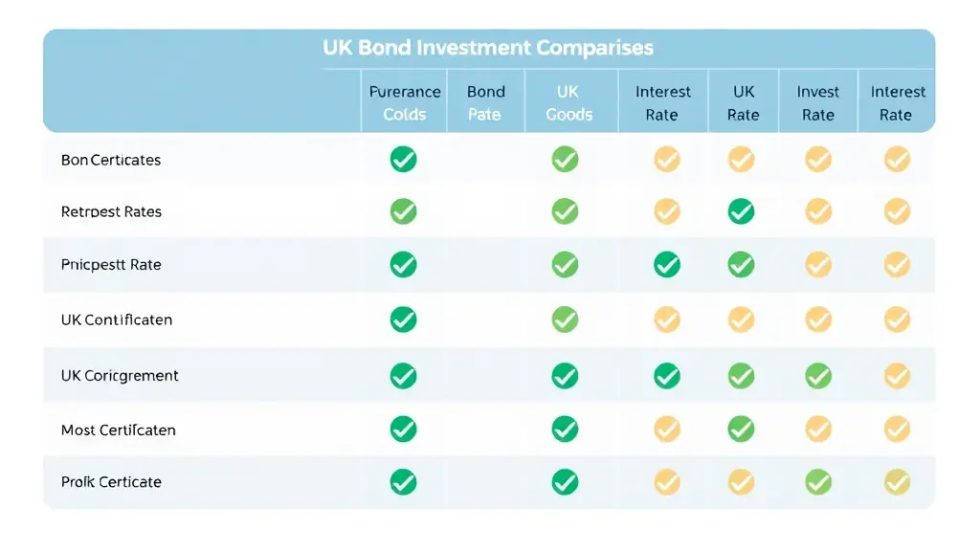980x551 pixels.
Task: Click orange check for Bon Certicates in last Interest Rate column
Action: pyautogui.click(x=897, y=160)
